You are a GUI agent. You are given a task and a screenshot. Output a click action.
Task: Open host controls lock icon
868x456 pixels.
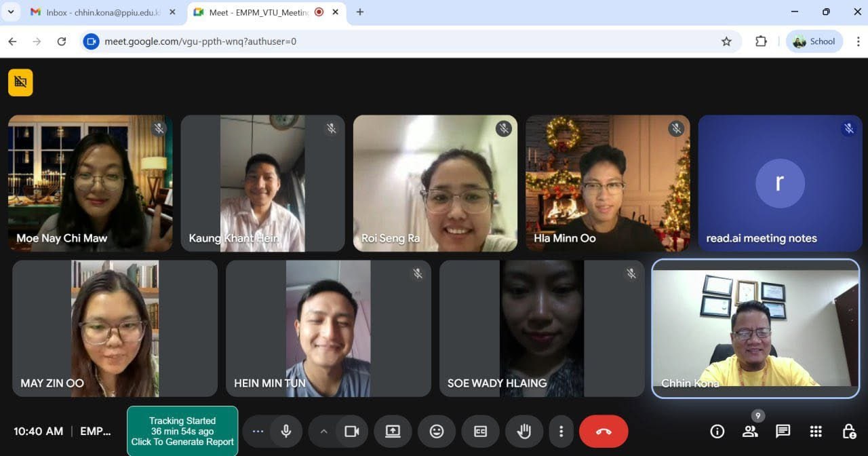point(848,432)
